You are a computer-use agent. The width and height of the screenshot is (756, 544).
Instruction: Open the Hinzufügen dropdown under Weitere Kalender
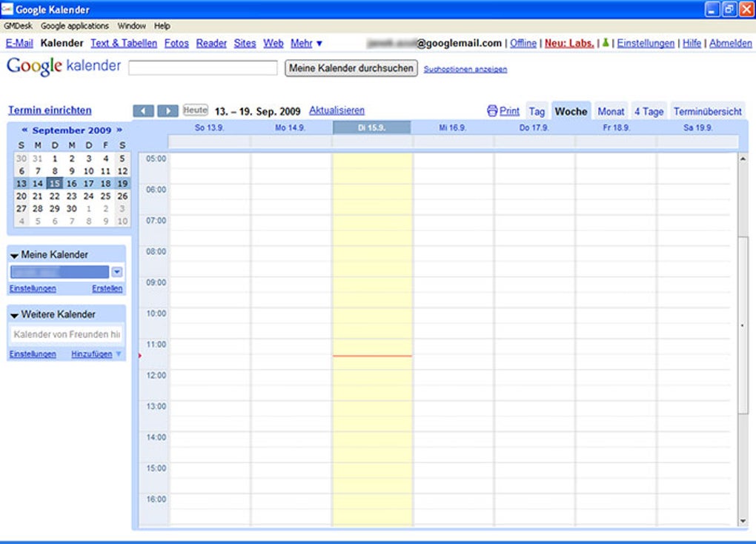(119, 354)
